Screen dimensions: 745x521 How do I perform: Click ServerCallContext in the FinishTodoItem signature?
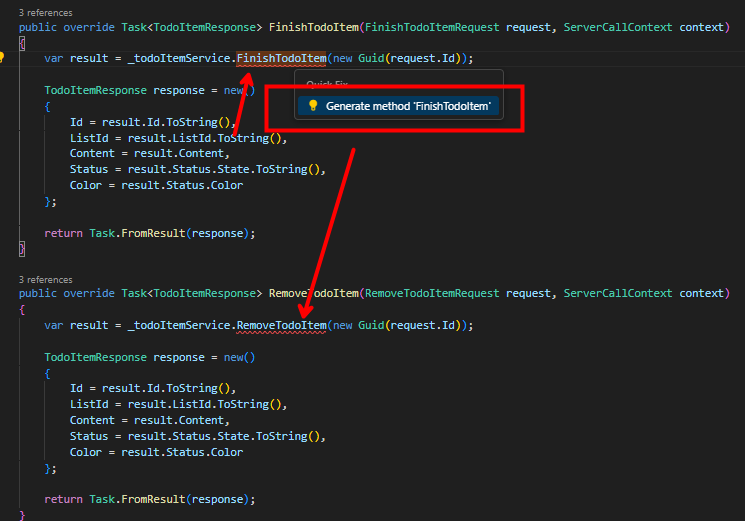(x=618, y=27)
